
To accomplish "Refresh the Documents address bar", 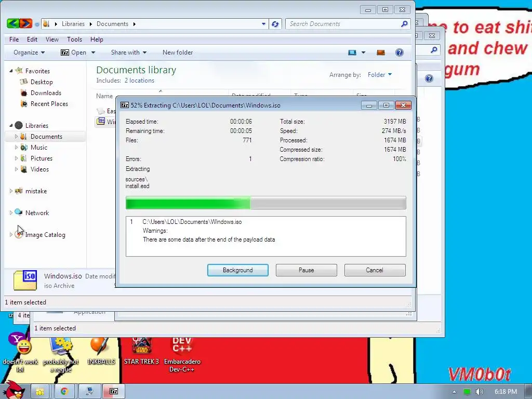I will tap(275, 24).
